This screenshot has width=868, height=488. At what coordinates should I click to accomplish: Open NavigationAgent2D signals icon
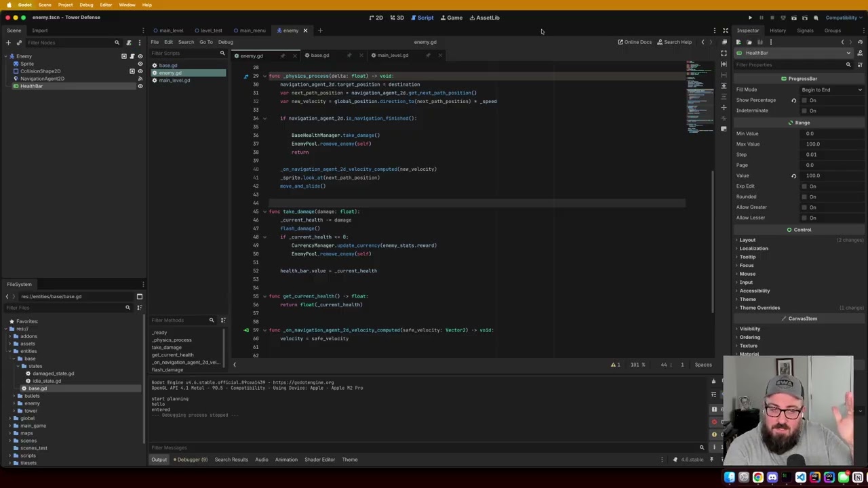(x=140, y=79)
